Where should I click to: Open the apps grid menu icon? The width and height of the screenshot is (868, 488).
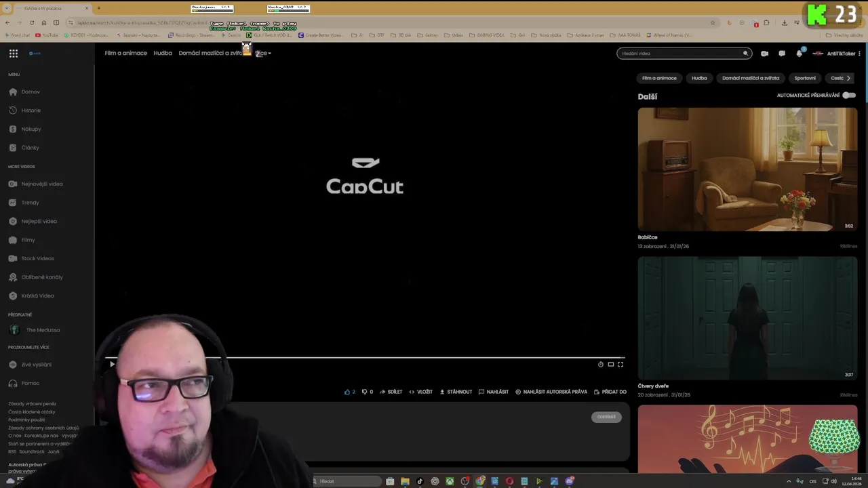point(14,54)
